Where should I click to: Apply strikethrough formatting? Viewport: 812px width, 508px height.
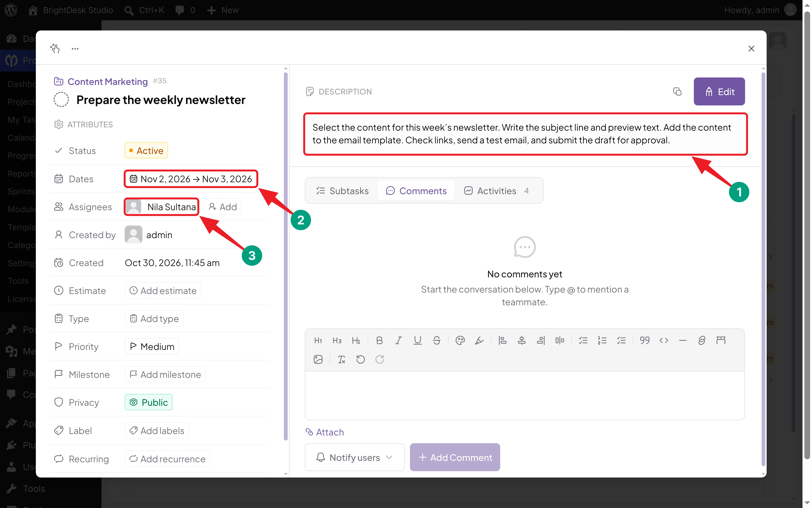437,340
